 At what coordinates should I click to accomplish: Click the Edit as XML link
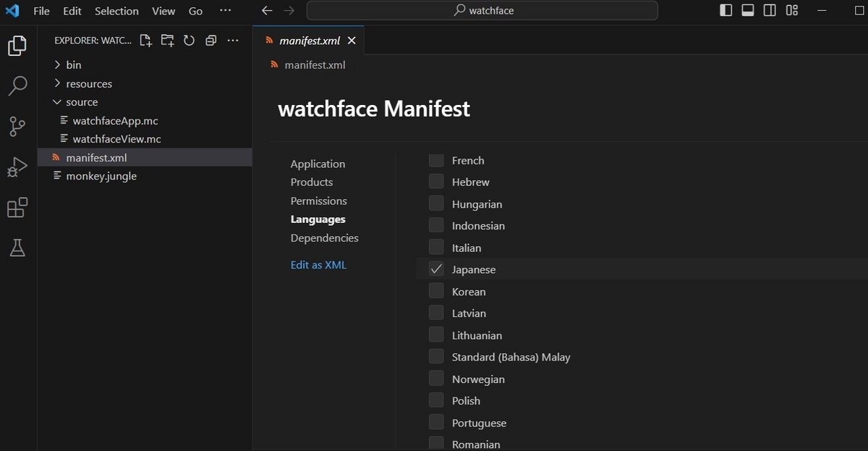coord(318,265)
